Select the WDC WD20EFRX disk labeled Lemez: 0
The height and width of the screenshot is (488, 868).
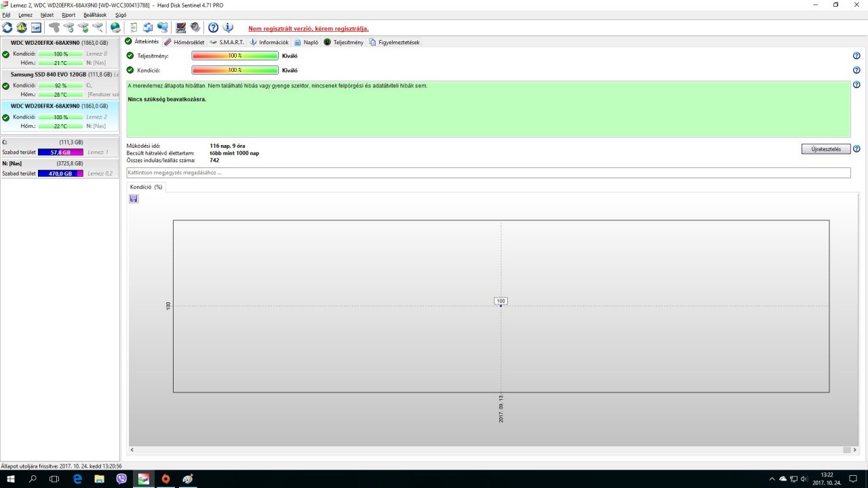pos(60,52)
